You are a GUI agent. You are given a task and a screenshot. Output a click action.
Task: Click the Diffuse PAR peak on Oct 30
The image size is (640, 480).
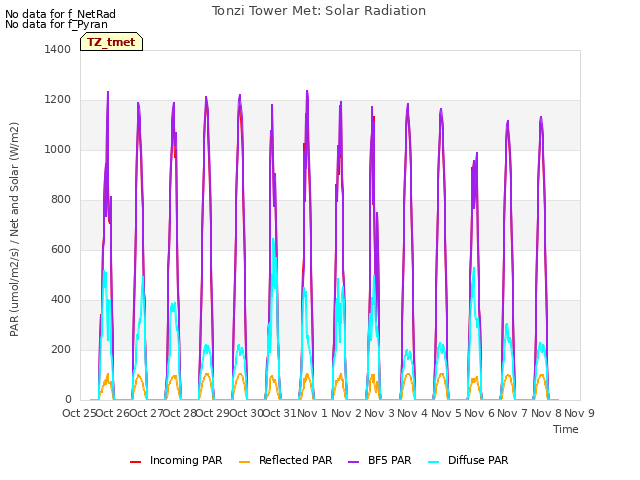[273, 239]
